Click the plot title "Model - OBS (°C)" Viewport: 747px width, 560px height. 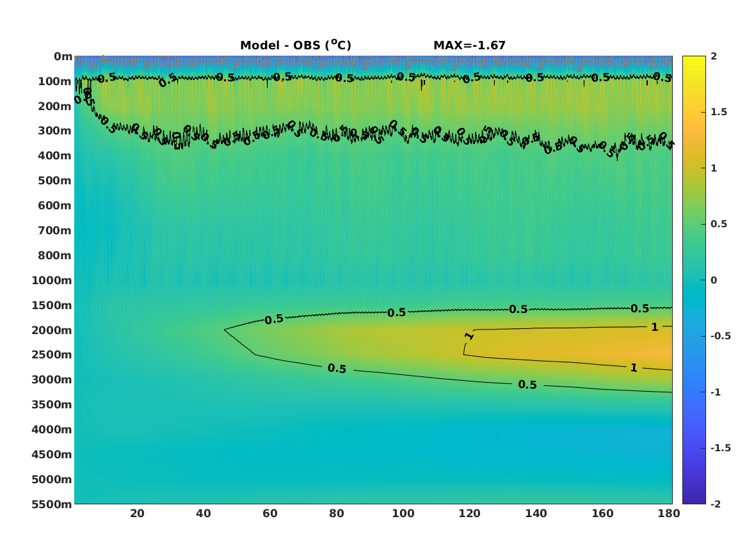pyautogui.click(x=295, y=45)
